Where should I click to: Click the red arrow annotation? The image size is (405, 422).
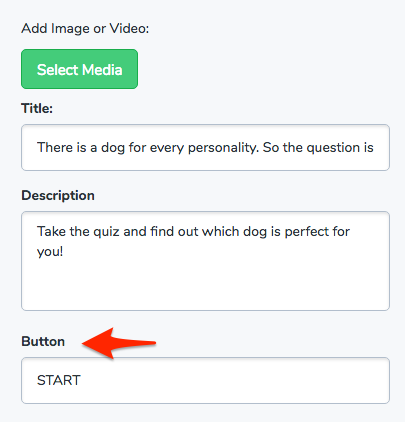[x=119, y=343]
